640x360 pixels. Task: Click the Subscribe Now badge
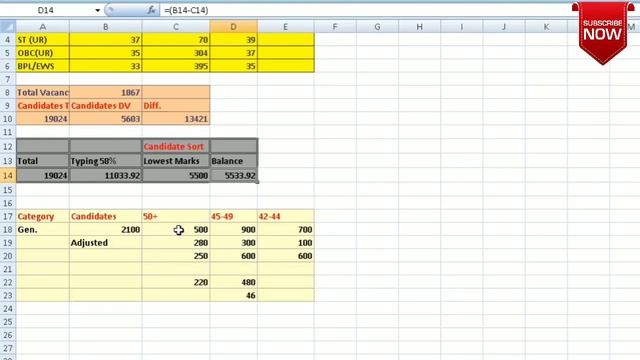pos(603,33)
